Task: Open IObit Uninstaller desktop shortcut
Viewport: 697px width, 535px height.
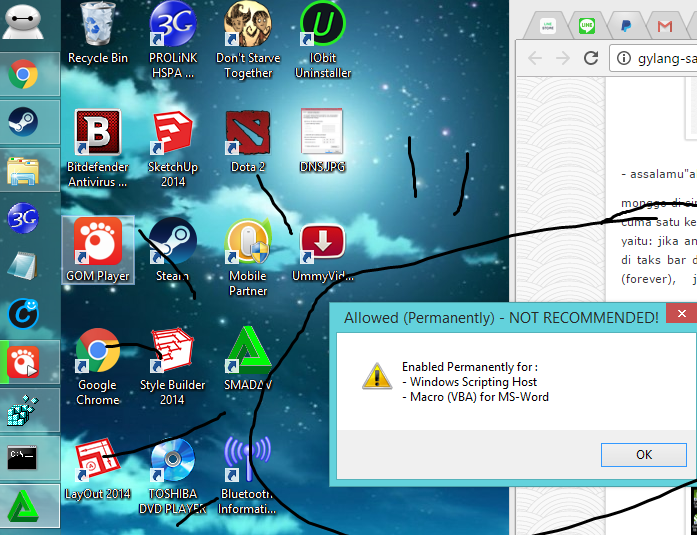Action: coord(323,40)
